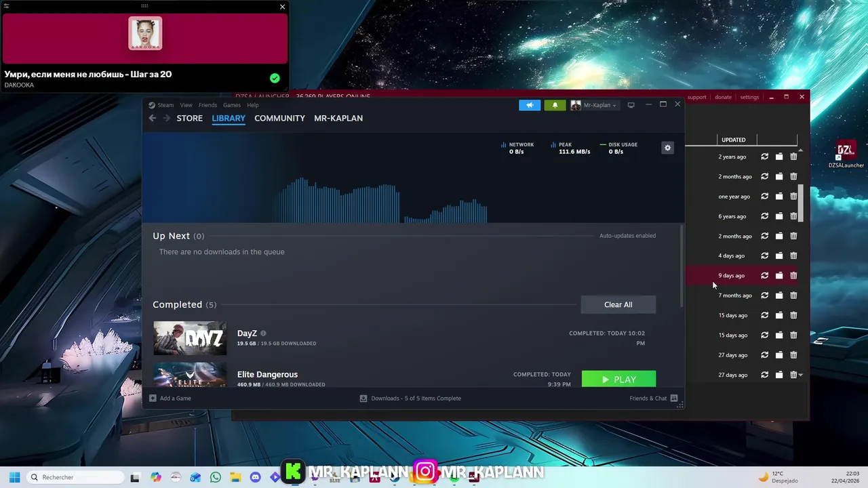This screenshot has height=488, width=868.
Task: Refresh the mod updated 9 days ago
Action: pos(764,276)
